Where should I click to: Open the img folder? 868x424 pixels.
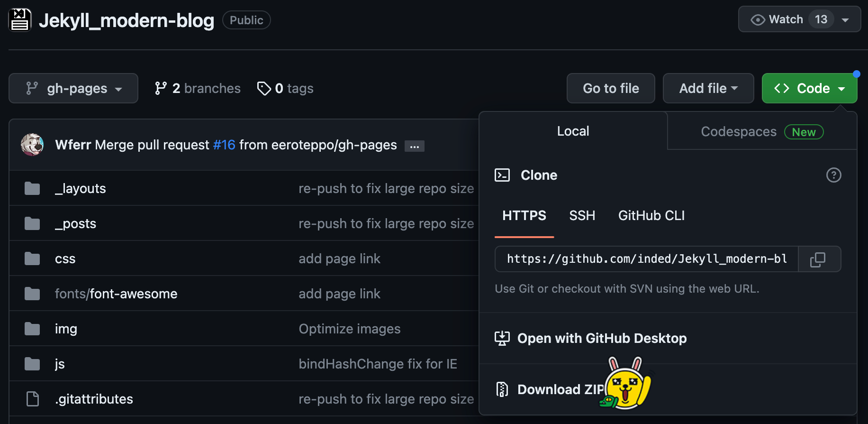coord(66,329)
